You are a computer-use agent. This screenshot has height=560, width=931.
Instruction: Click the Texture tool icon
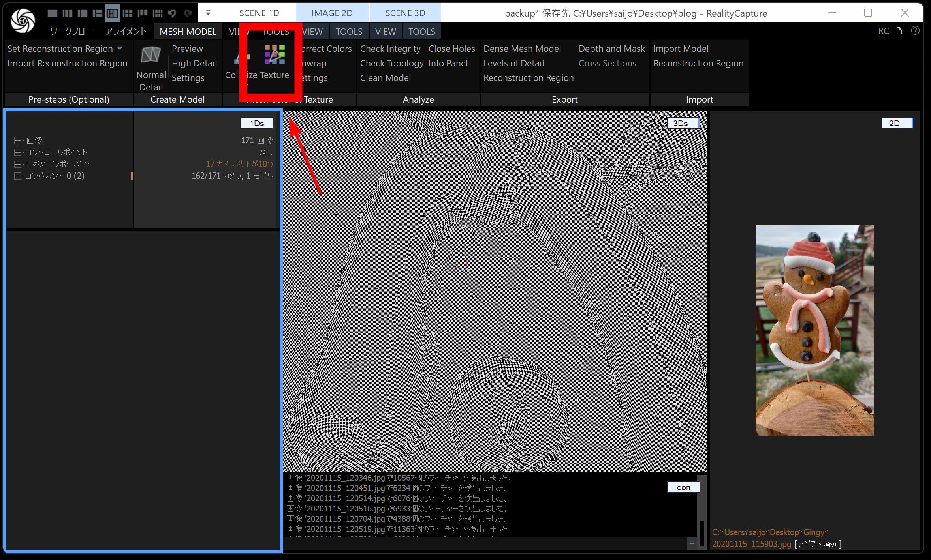click(x=275, y=55)
